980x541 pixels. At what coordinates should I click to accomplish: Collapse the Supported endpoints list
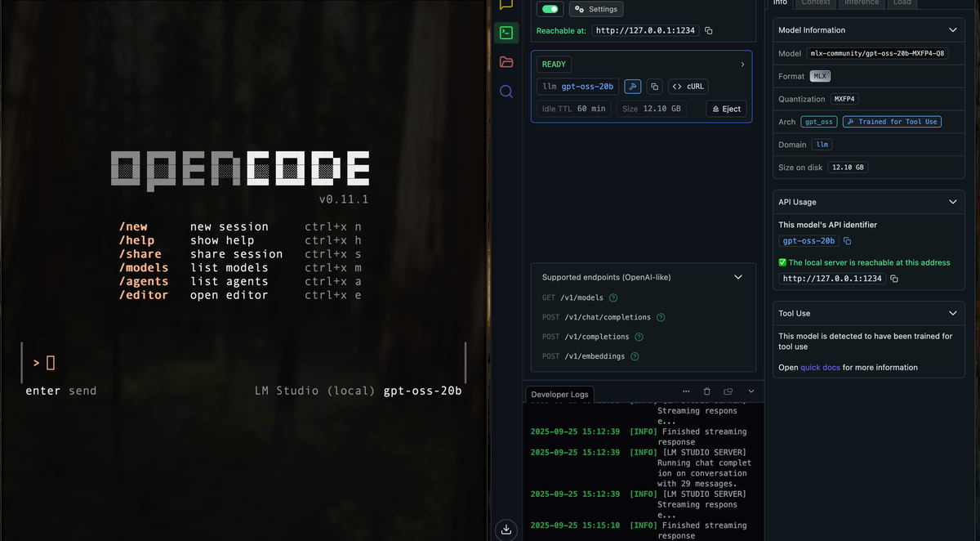pos(737,277)
